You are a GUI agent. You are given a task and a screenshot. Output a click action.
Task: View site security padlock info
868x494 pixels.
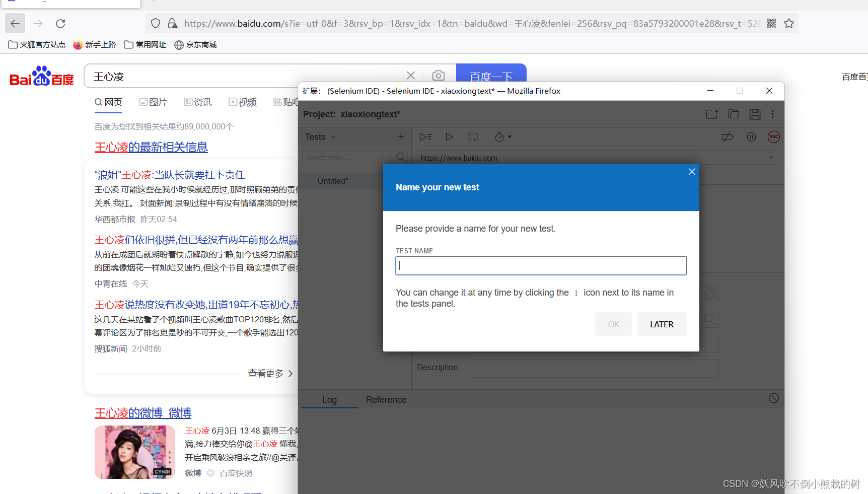[173, 24]
